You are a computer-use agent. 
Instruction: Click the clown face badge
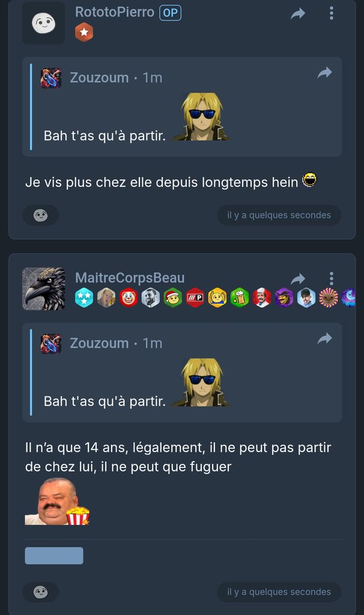click(129, 297)
